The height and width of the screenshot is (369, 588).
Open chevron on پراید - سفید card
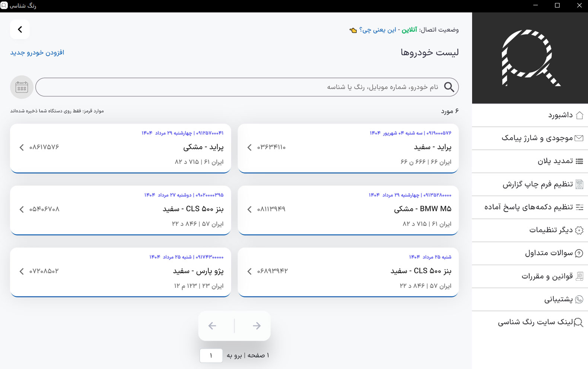click(249, 148)
